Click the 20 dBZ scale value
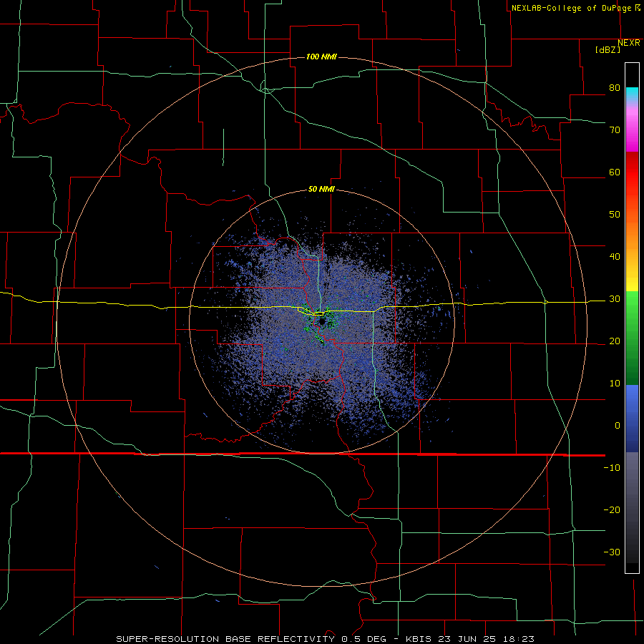This screenshot has width=644, height=644. click(615, 341)
